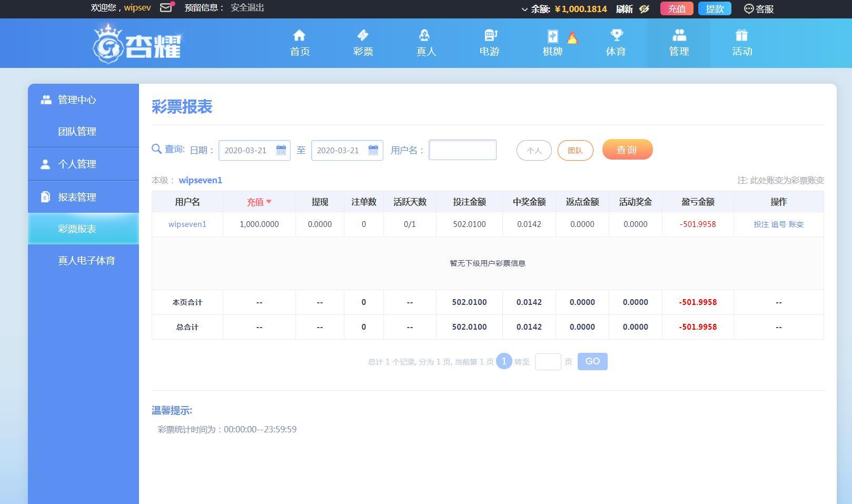Image resolution: width=852 pixels, height=504 pixels.
Task: Open 真人电子体育 report in sidebar
Action: click(x=86, y=260)
